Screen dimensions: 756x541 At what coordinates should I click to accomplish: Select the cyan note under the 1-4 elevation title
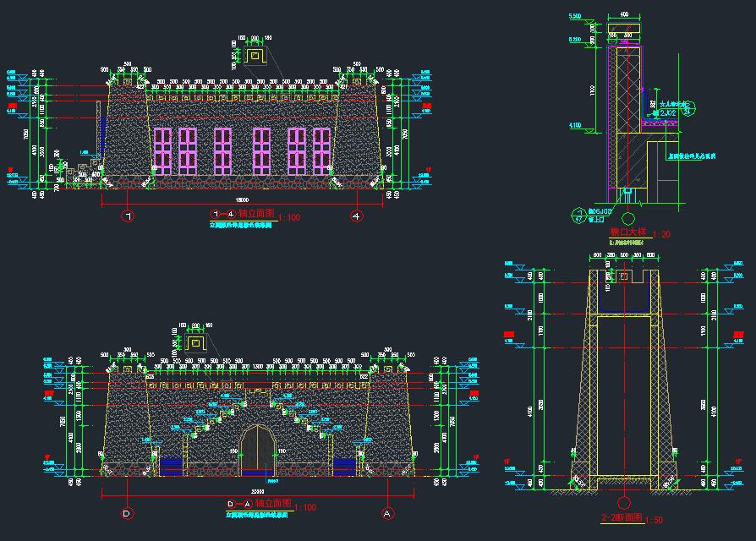tap(241, 226)
